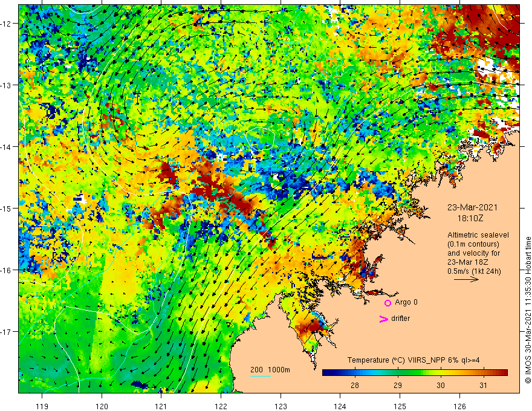Click the magenta drifter arrow symbol
Viewport: 532px width, 411px height.
pyautogui.click(x=383, y=319)
